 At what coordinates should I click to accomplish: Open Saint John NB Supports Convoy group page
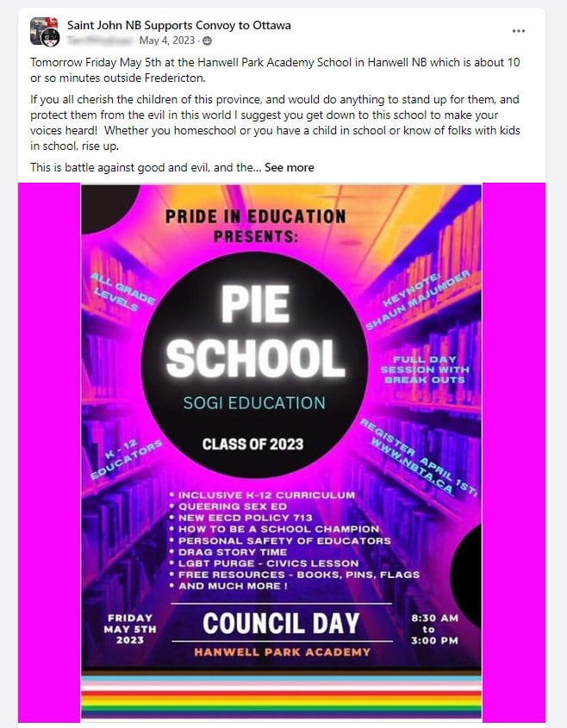[178, 25]
